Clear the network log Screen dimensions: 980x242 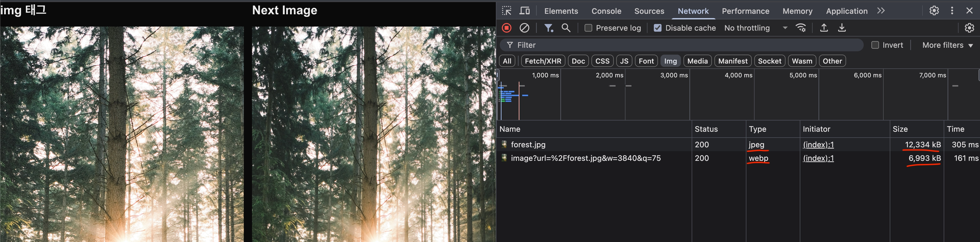click(x=525, y=28)
